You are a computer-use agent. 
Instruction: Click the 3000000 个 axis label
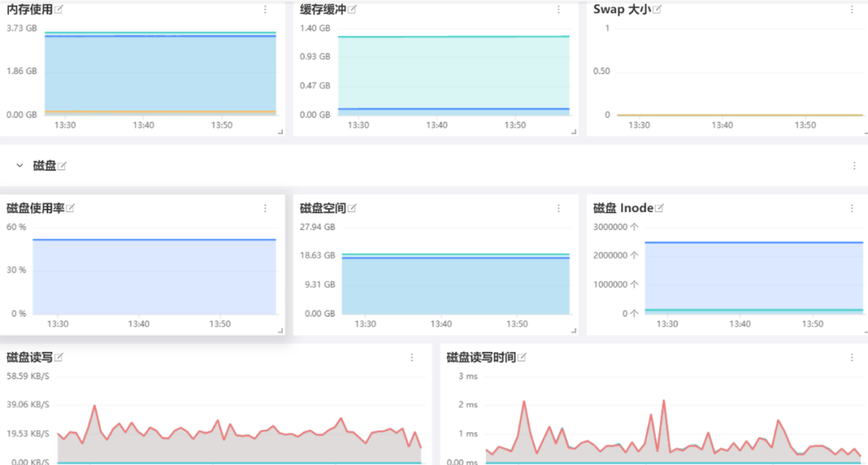(616, 226)
